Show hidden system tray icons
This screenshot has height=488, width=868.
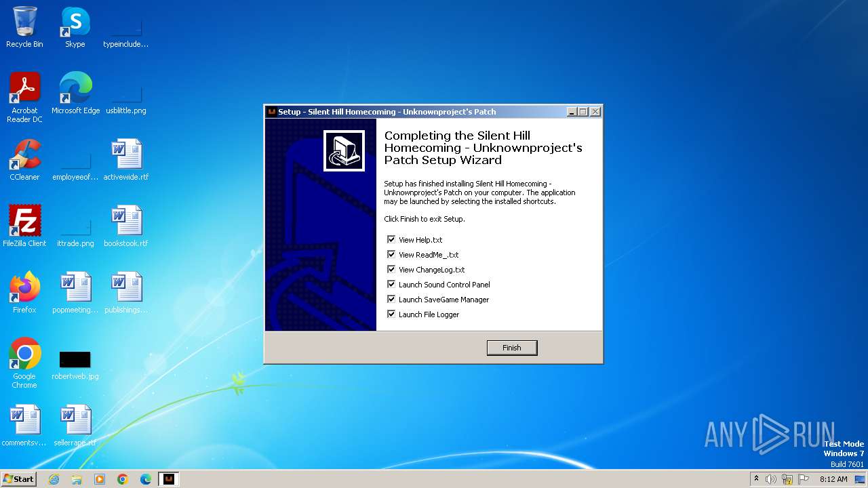coord(756,479)
